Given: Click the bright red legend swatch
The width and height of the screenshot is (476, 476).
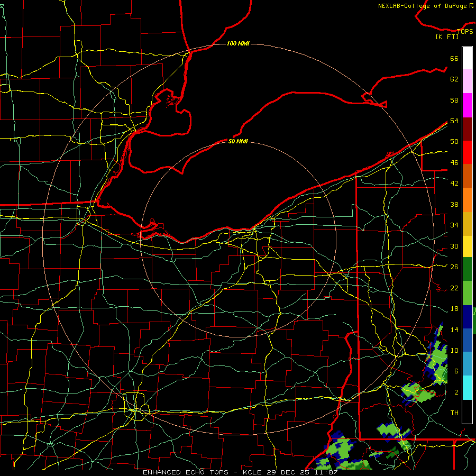Looking at the screenshot, I should click(467, 152).
